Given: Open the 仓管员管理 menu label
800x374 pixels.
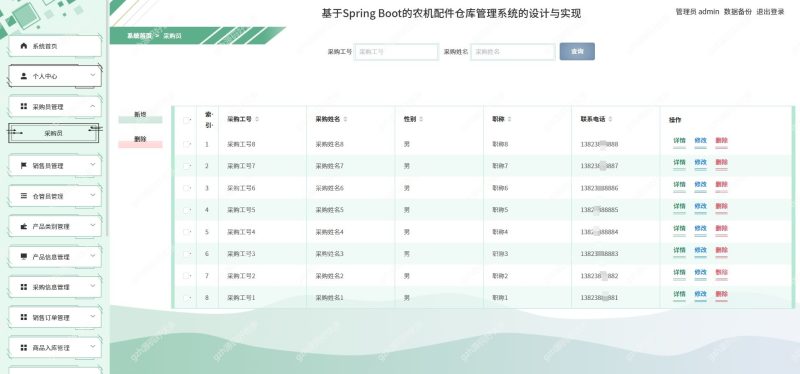Looking at the screenshot, I should click(x=48, y=196).
